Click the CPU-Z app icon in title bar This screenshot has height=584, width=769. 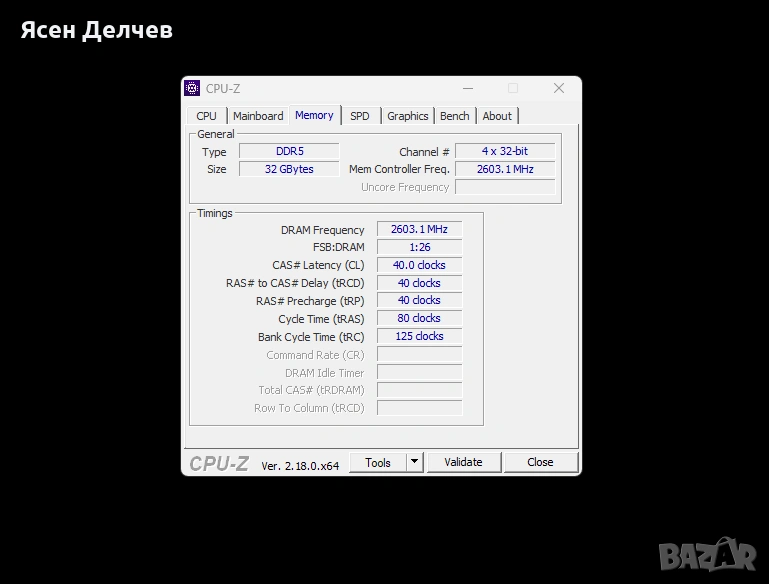(x=193, y=88)
